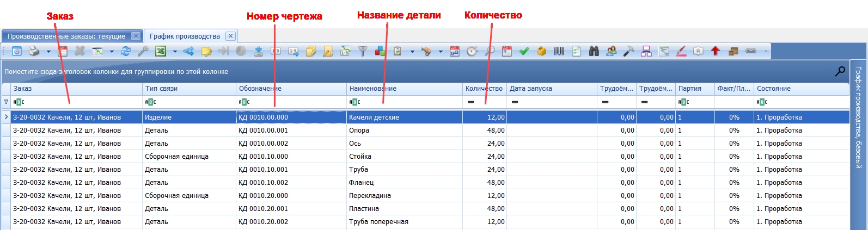Viewport: 868px width, 230px height.
Task: Click the wrench settings icon
Action: pyautogui.click(x=143, y=51)
